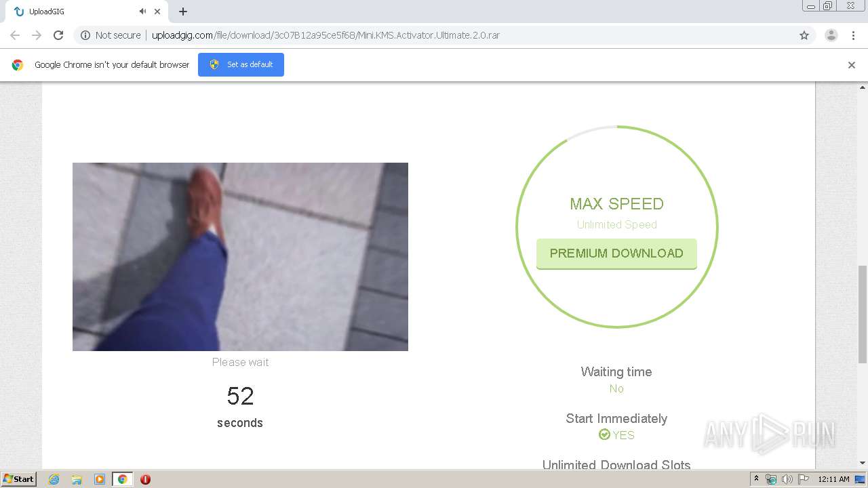Click the PREMIUM DOWNLOAD button
This screenshot has height=488, width=868.
pos(616,253)
